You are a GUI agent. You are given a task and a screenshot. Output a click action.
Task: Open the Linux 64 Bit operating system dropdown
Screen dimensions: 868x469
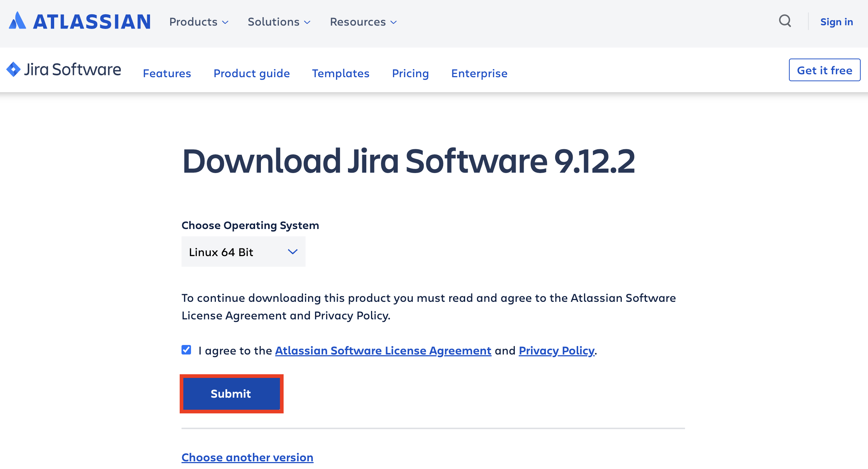pos(243,252)
